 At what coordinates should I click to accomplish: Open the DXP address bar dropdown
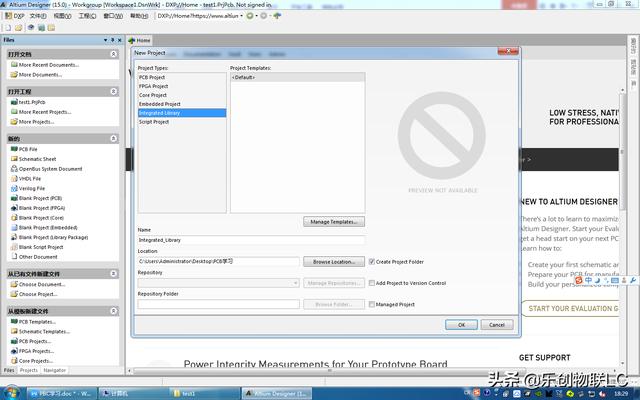pyautogui.click(x=242, y=16)
